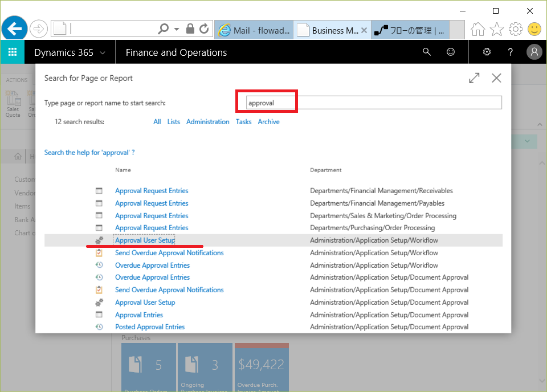Viewport: 547px width, 392px height.
Task: Open the address bar autocomplete dropdown arrow
Action: click(177, 29)
